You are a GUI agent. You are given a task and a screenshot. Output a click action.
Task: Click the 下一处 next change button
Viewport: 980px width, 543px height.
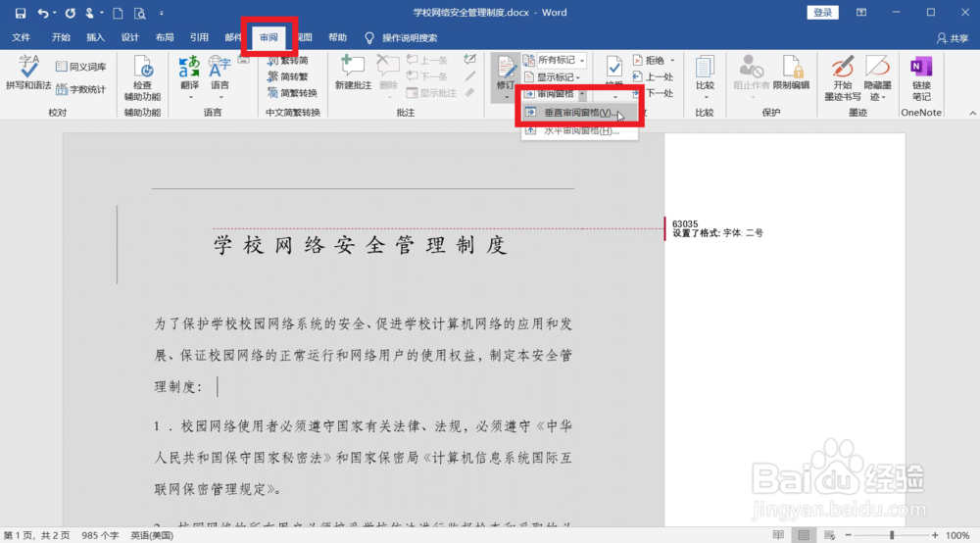pos(653,93)
